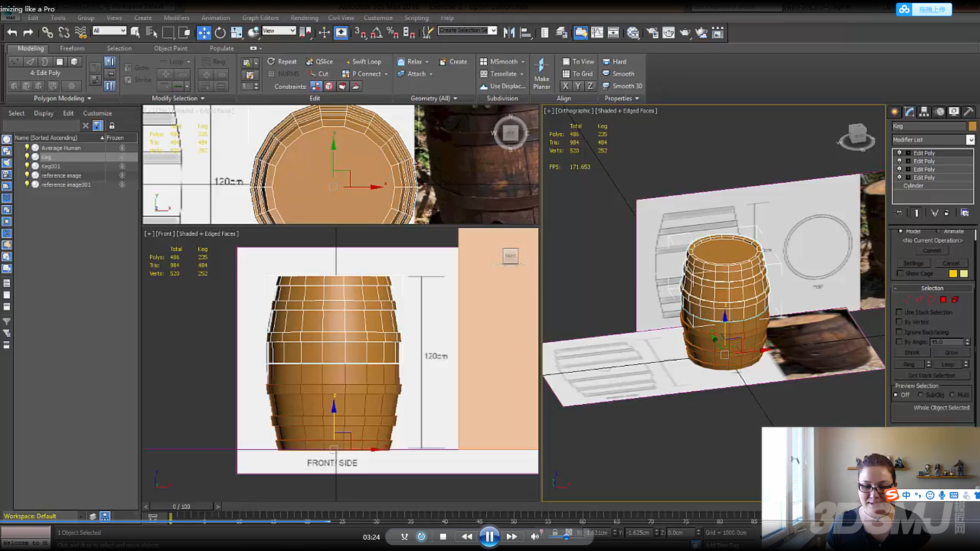Open the Customize menu in Scene Explorer

point(98,113)
